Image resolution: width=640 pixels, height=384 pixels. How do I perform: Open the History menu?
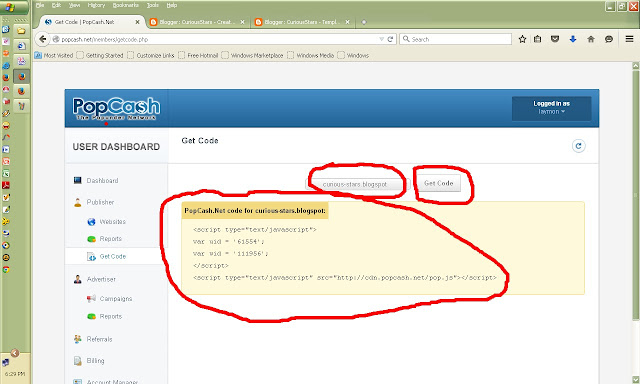[96, 5]
